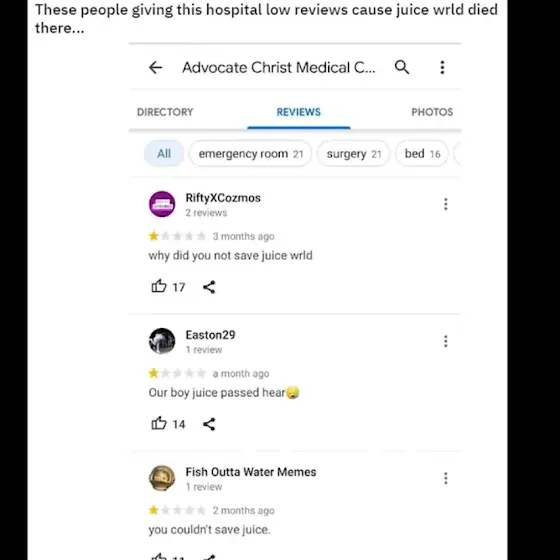Open options menu for Easton29 review
Image resolution: width=560 pixels, height=560 pixels.
pyautogui.click(x=445, y=341)
